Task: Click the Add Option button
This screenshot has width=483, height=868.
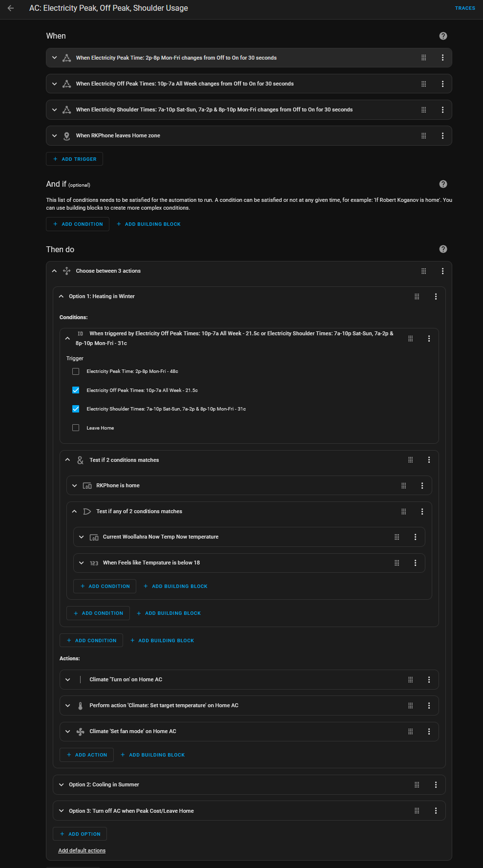Action: click(x=80, y=834)
